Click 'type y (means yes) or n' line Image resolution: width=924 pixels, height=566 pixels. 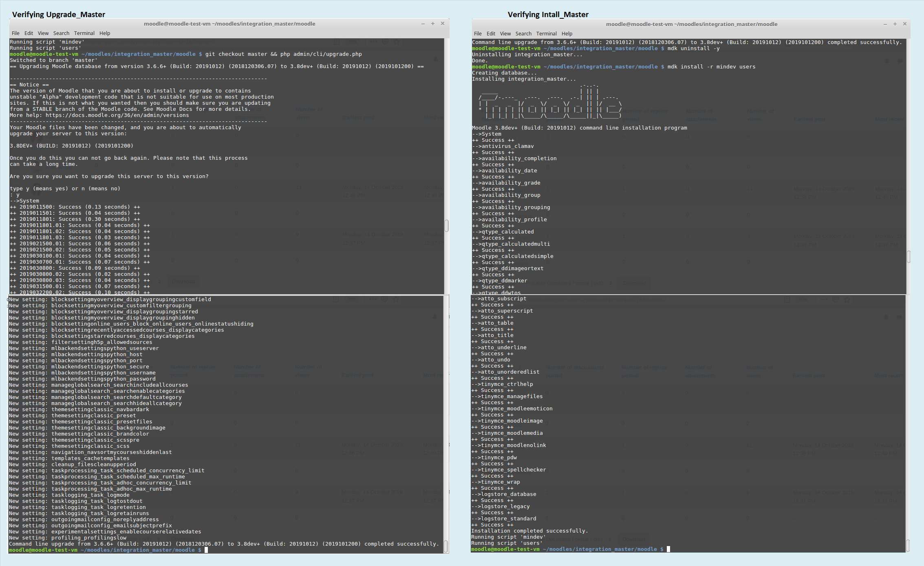pyautogui.click(x=65, y=189)
